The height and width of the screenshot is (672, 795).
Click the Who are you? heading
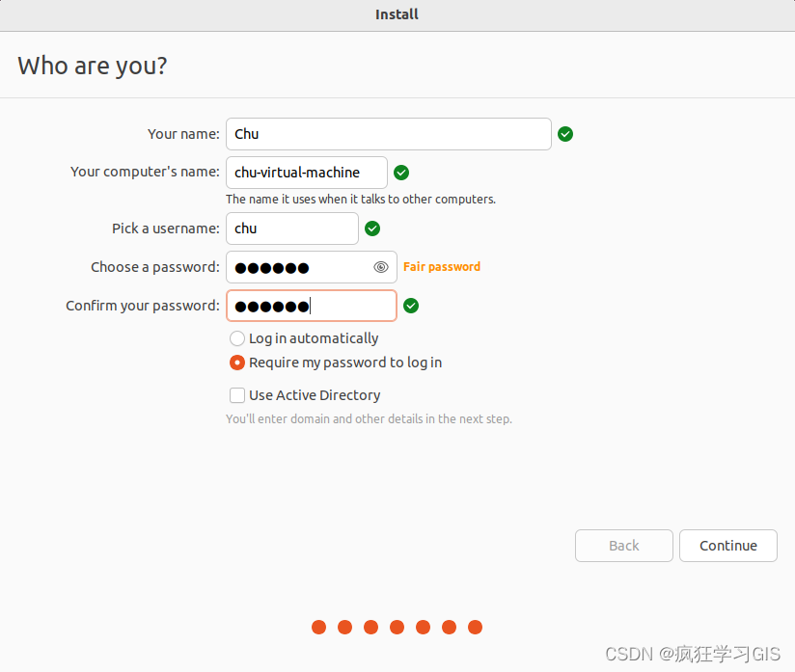click(93, 66)
